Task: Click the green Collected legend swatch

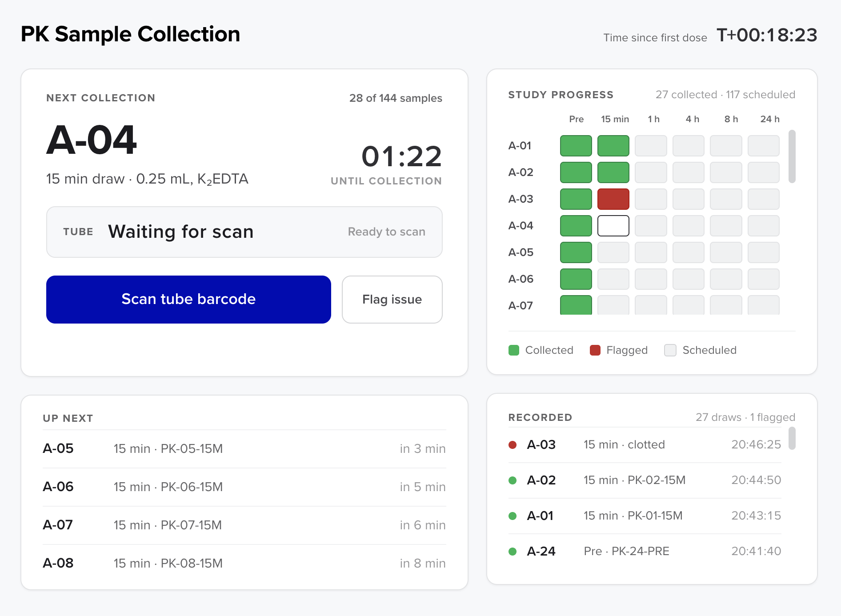Action: click(514, 350)
